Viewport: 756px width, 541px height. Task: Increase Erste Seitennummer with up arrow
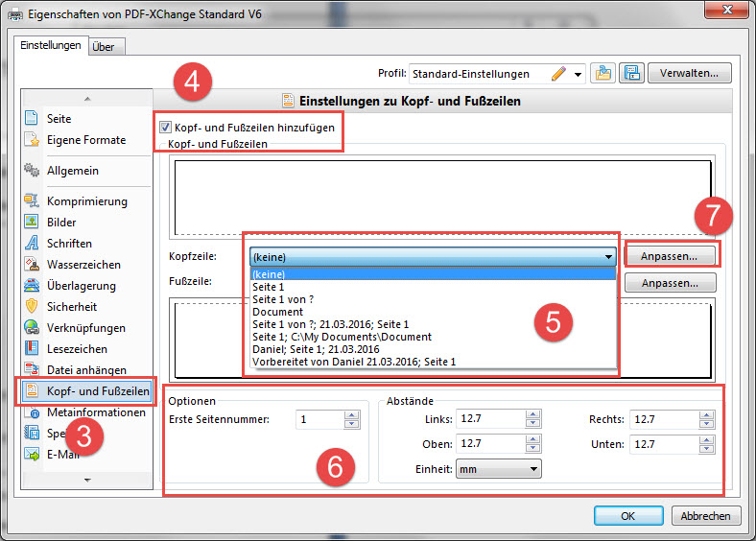click(352, 415)
